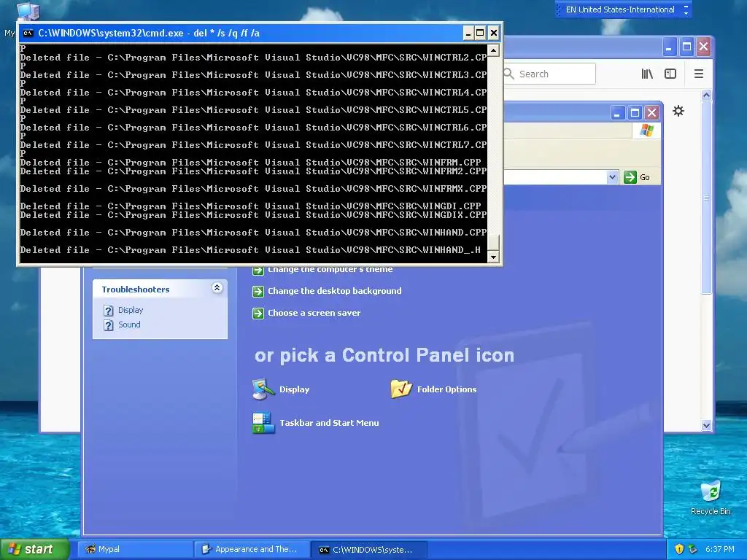The image size is (747, 560).
Task: Click the cmd window title bar icon
Action: coord(28,33)
